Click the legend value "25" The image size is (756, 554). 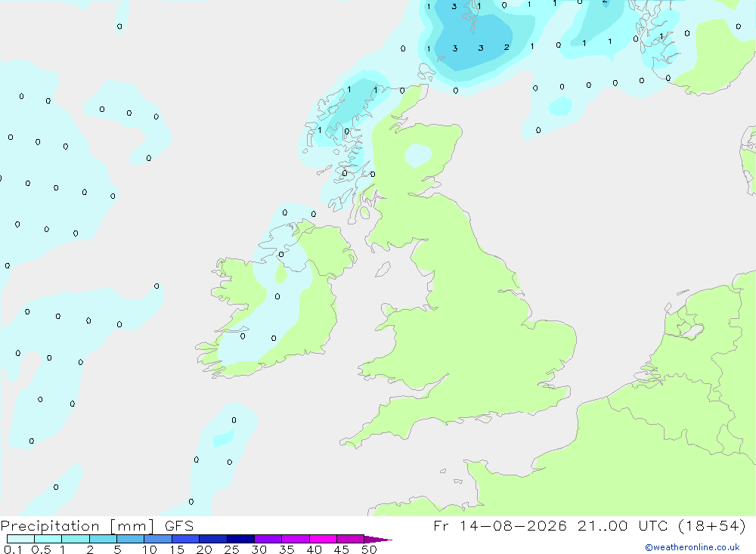231,549
